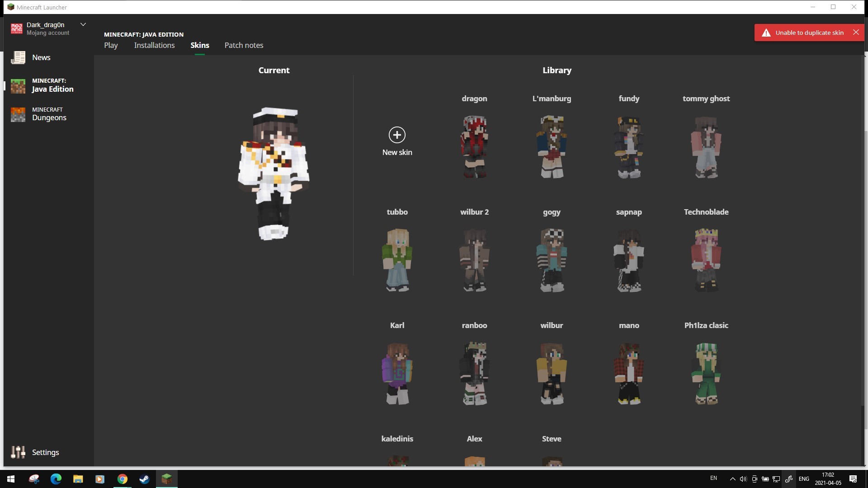Show hidden system tray icons

pos(732,479)
